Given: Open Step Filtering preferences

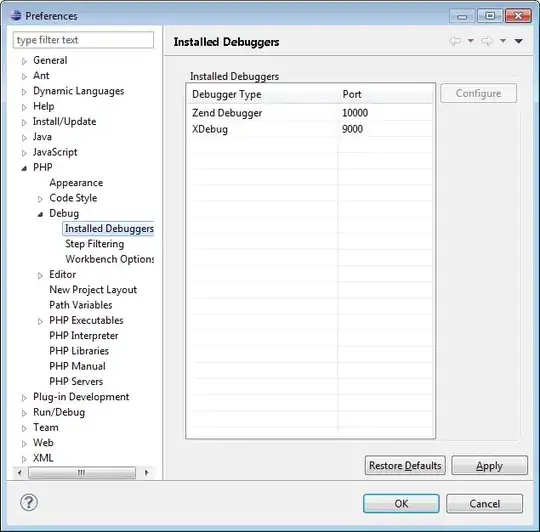Looking at the screenshot, I should [95, 244].
